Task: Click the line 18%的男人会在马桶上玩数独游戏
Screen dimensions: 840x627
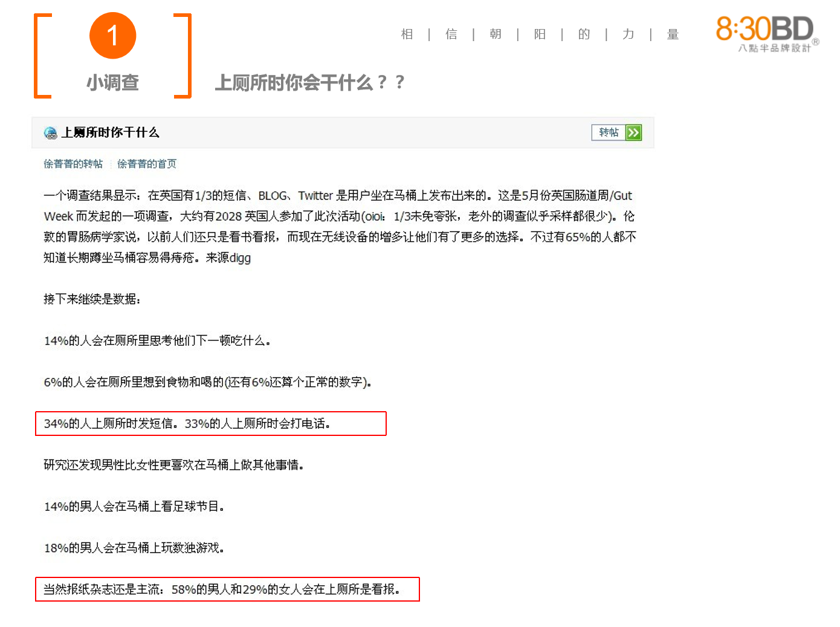Action: (x=134, y=548)
